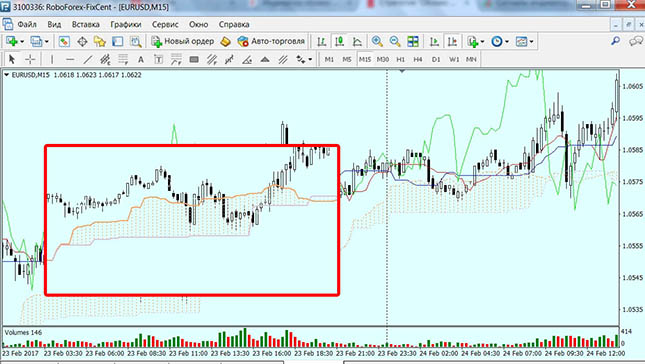The width and height of the screenshot is (645, 364).
Task: Click the Новый ордер button
Action: pos(183,42)
